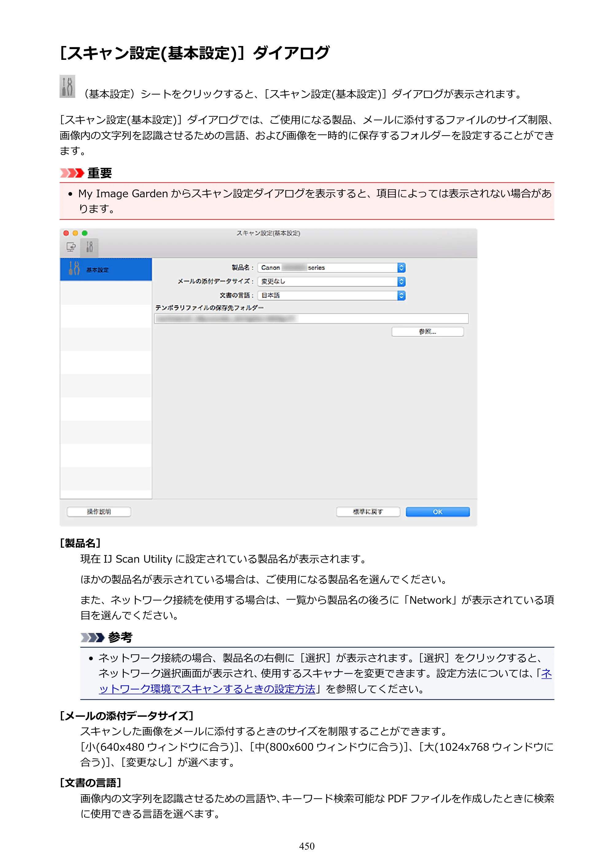
Task: Click the red close window button
Action: click(x=66, y=233)
